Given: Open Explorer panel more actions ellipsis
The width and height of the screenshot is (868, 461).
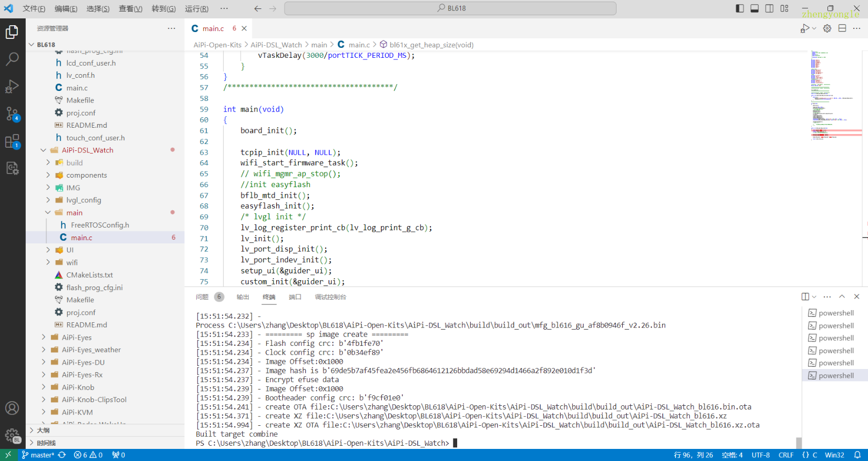Looking at the screenshot, I should pos(171,28).
